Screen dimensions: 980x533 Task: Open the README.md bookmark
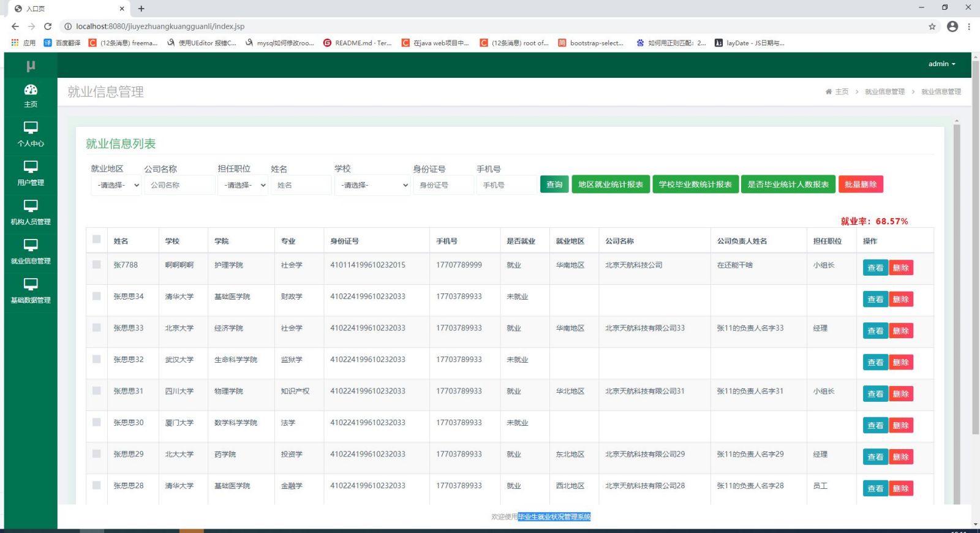point(357,43)
